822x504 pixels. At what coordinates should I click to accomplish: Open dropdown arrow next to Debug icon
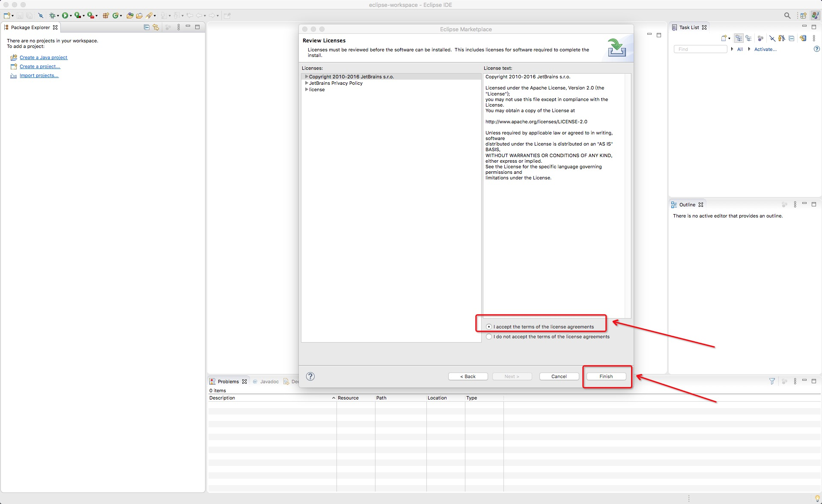click(58, 16)
